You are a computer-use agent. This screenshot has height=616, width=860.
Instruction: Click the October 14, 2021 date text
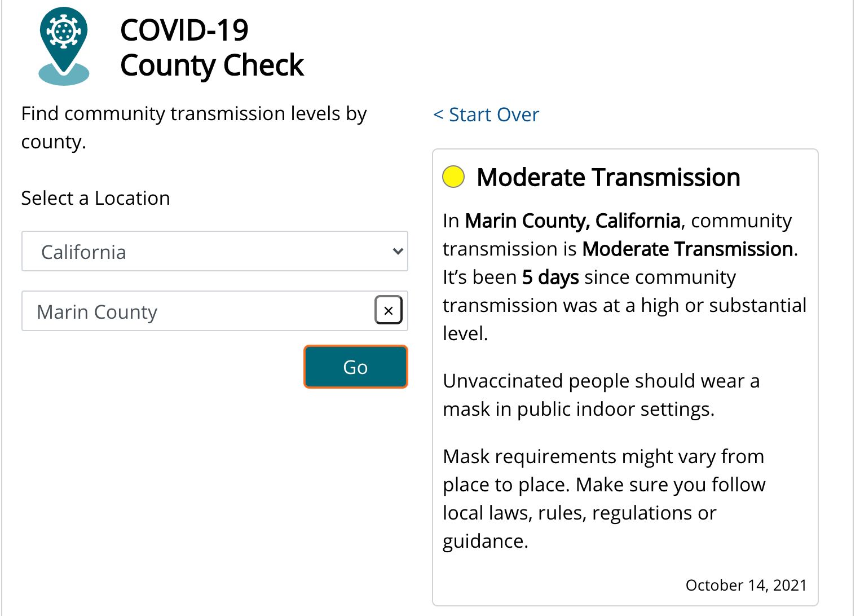click(x=746, y=585)
